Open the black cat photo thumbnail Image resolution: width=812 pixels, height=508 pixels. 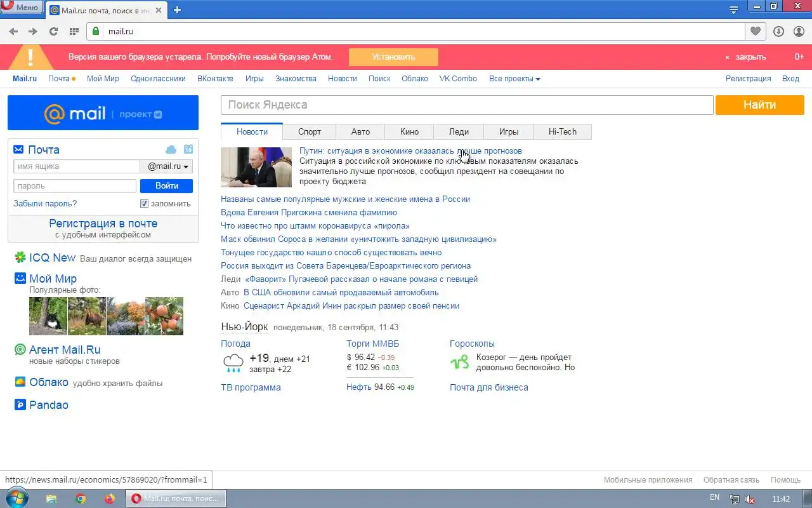tap(48, 316)
